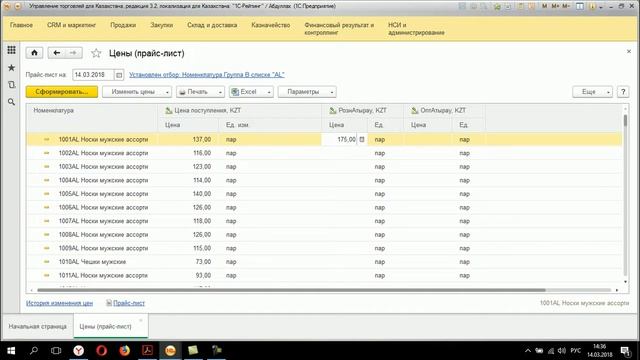Screen dimensions: 640x360
Task: Expand the Печать dropdown button
Action: point(220,92)
